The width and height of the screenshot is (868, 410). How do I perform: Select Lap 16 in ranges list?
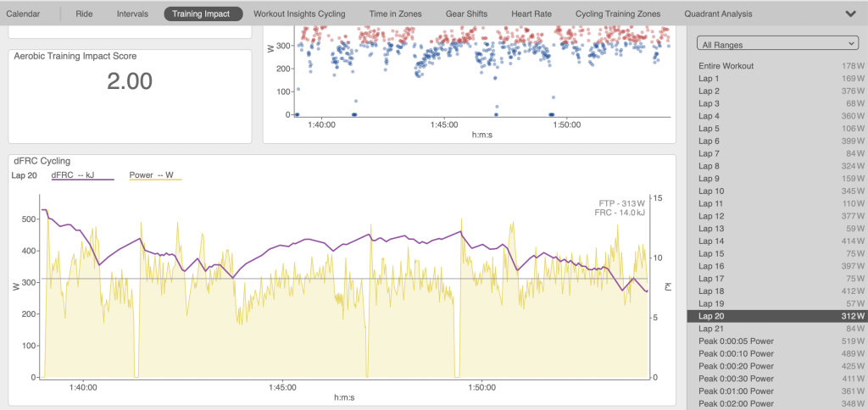tap(777, 266)
